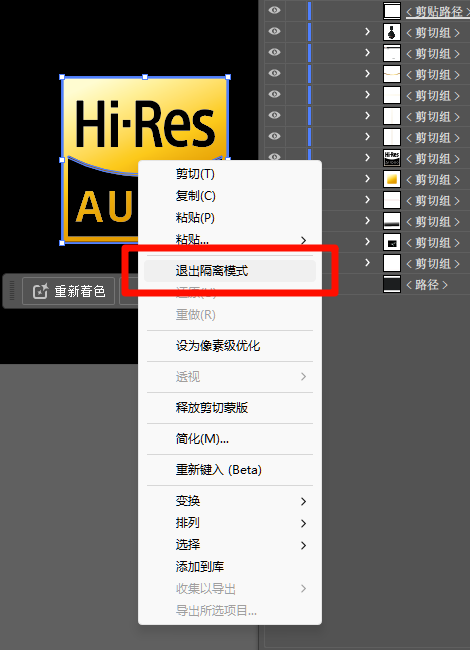470x650 pixels.
Task: Open the 粘贴... submenu
Action: (x=230, y=240)
